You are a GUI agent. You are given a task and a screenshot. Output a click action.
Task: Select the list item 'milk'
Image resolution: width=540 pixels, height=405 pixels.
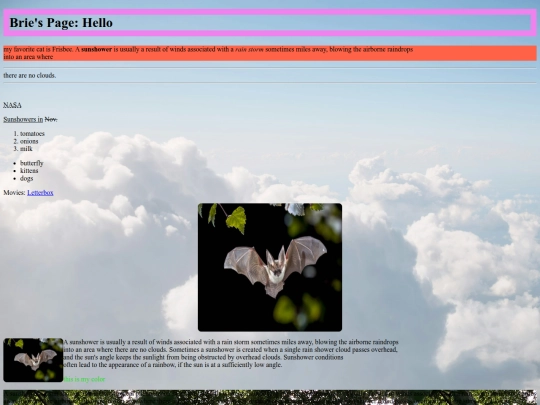point(26,149)
